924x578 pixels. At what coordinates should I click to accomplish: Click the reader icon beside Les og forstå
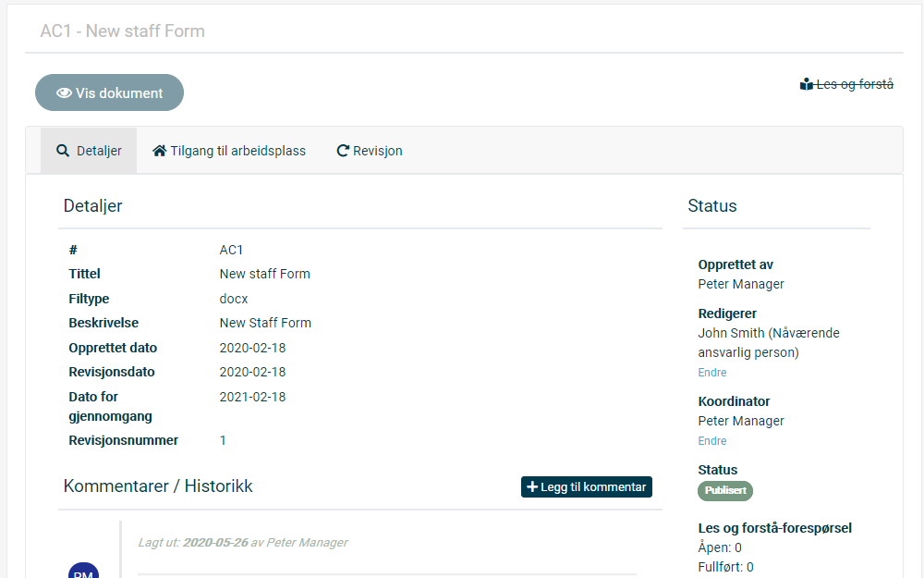tap(806, 84)
